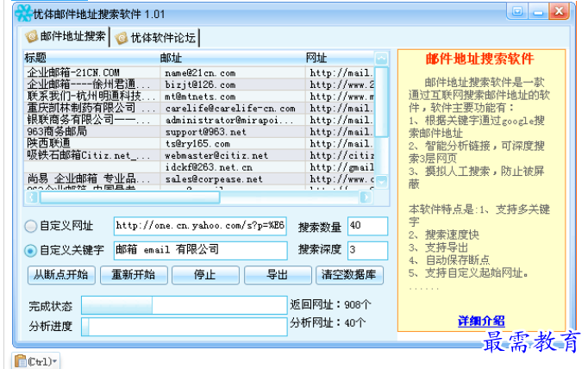This screenshot has width=588, height=369.
Task: Click the 搜索数量 field showing 40
Action: [x=367, y=226]
